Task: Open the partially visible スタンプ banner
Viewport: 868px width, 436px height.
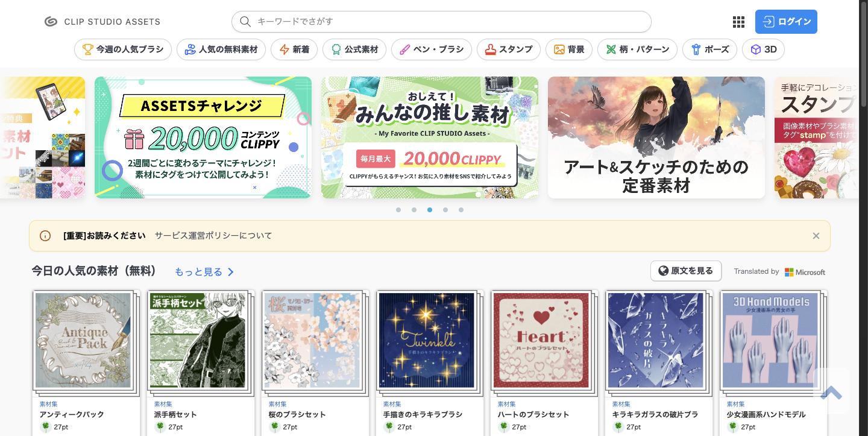Action: coord(816,137)
